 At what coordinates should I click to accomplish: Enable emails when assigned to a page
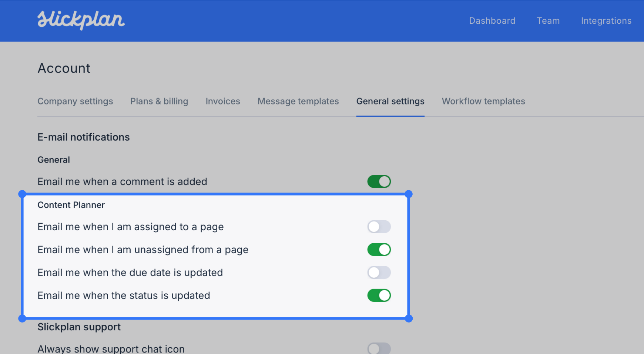[x=379, y=227]
